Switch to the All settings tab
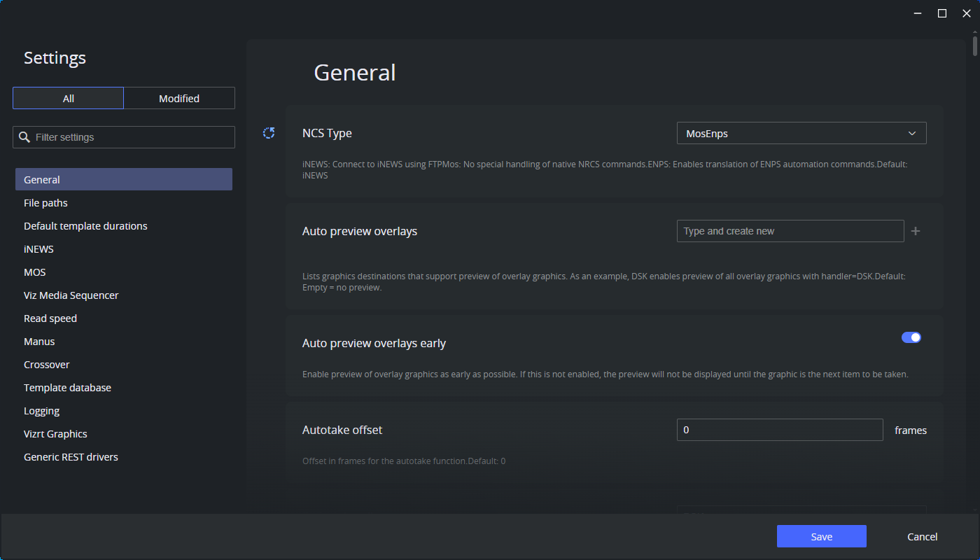Screen dimensions: 980x560 click(x=68, y=98)
